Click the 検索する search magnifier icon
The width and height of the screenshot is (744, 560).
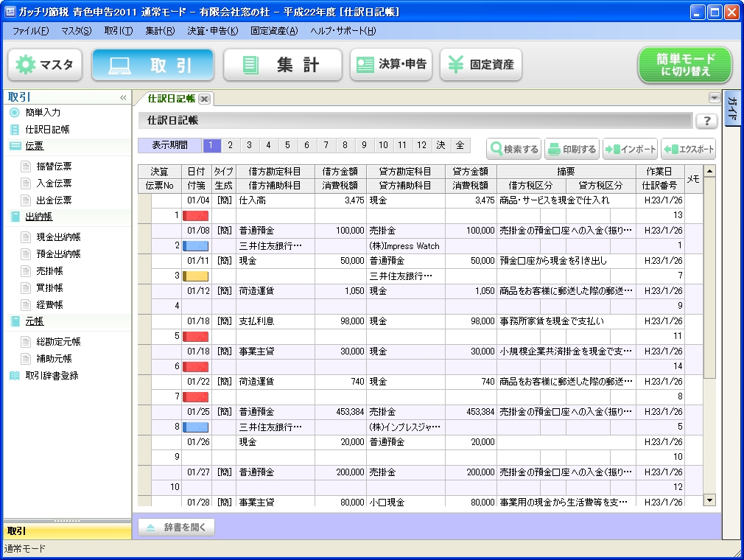(x=498, y=147)
